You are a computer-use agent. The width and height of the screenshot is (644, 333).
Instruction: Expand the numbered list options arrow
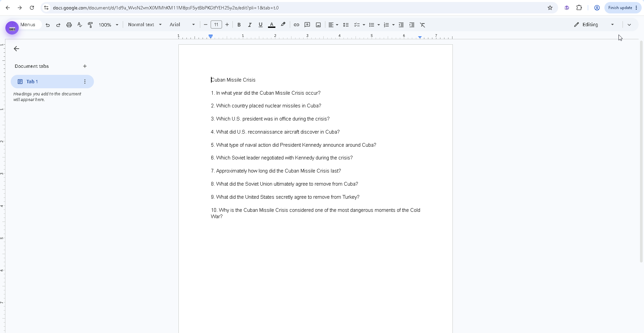393,25
